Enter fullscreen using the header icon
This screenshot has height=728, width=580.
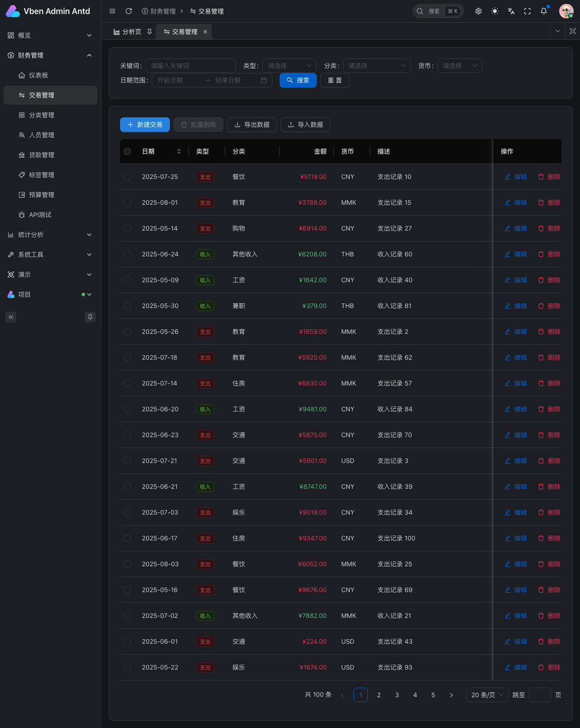[527, 11]
